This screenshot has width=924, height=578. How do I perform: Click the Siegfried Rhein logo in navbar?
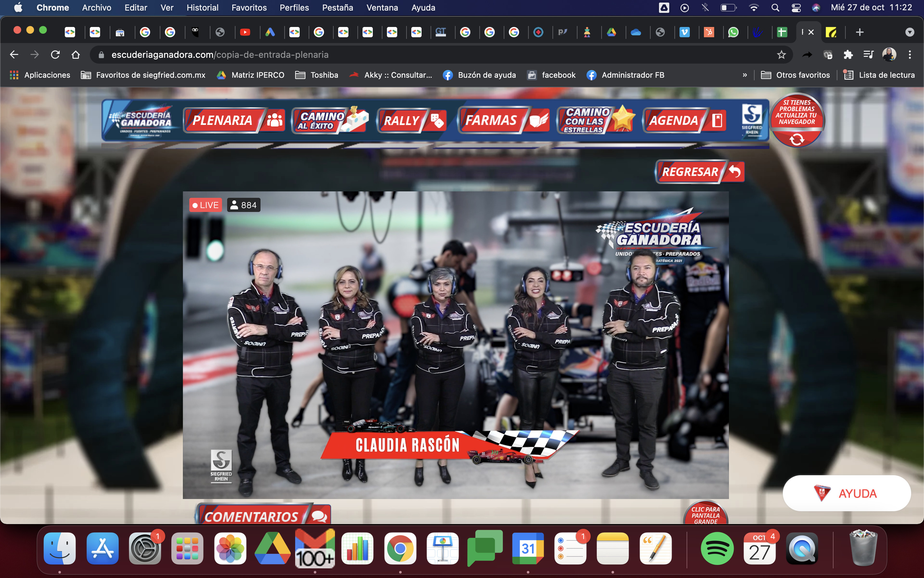coord(752,120)
